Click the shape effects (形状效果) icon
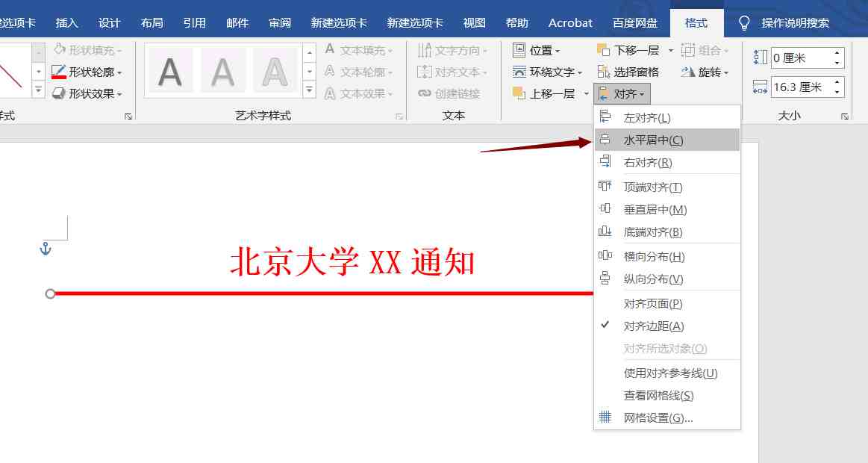This screenshot has width=868, height=463. [59, 93]
